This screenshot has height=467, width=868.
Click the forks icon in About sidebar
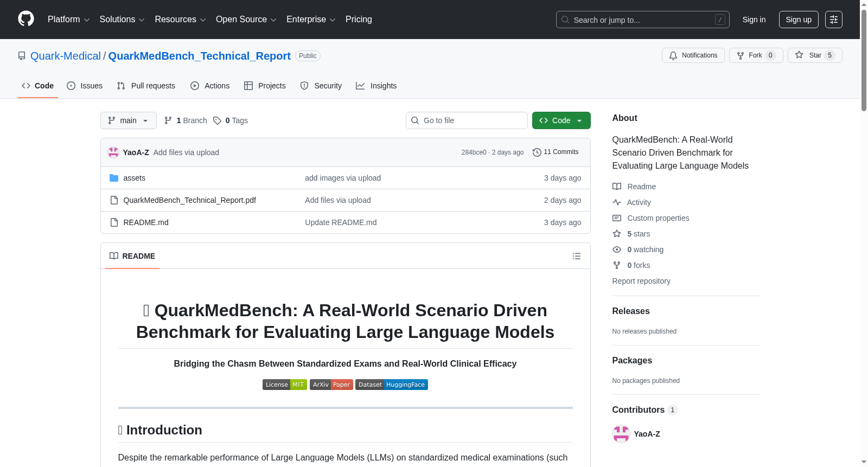pos(617,265)
